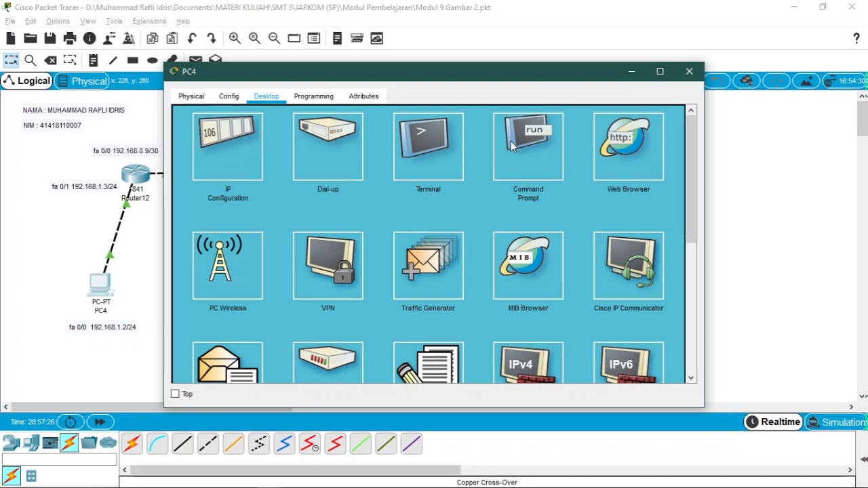Open the Config tab in PC4
This screenshot has width=868, height=488.
pyautogui.click(x=229, y=96)
